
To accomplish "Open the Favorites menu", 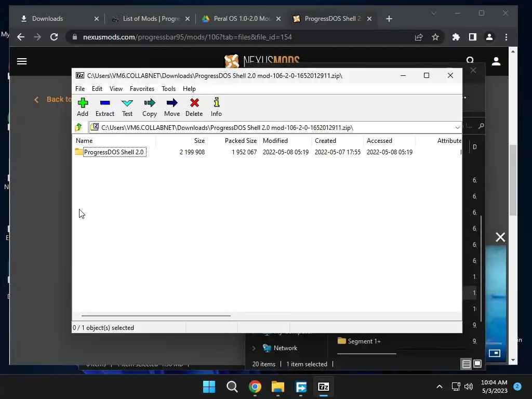I will coord(142,88).
